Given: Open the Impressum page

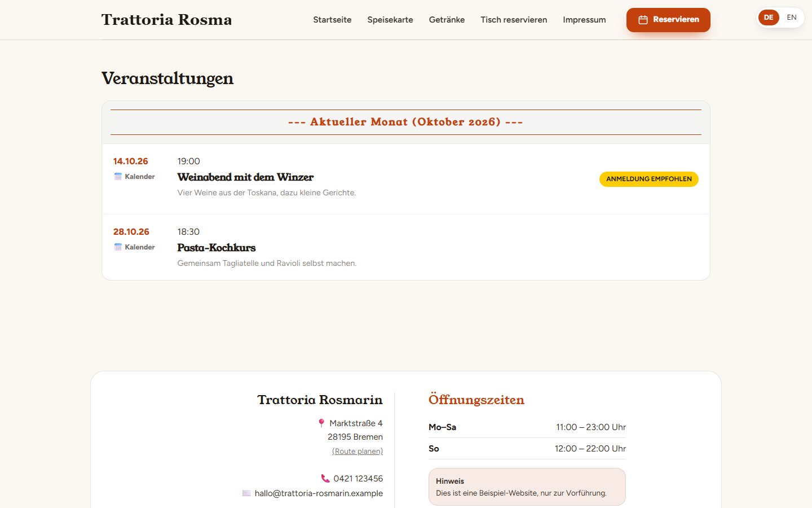Looking at the screenshot, I should coord(584,20).
